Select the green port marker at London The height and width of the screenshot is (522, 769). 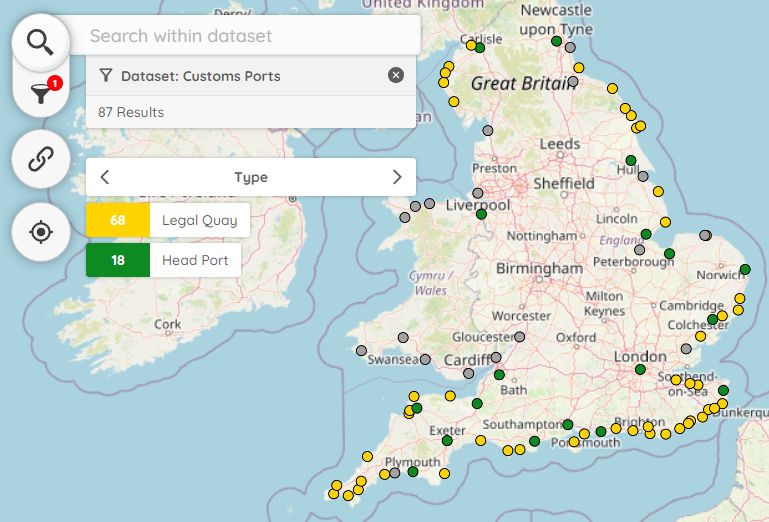coord(640,369)
